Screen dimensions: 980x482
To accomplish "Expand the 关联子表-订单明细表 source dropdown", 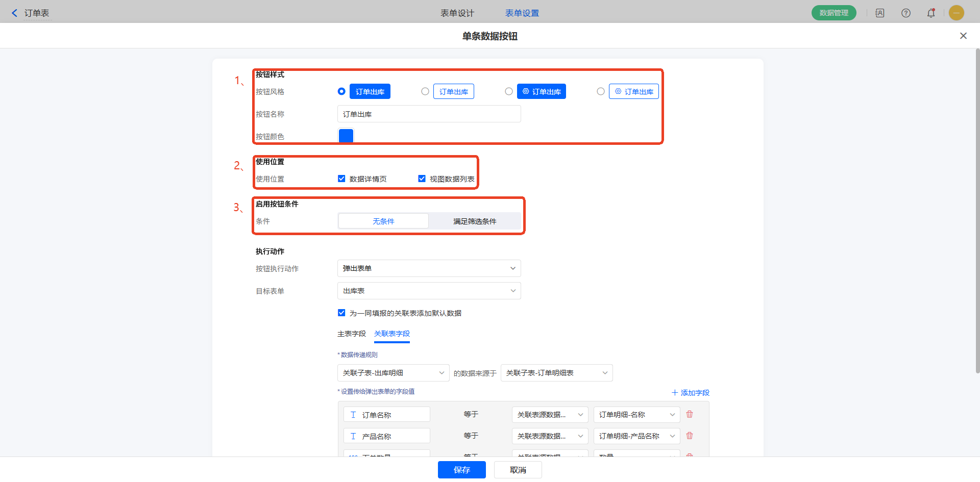I will click(x=557, y=373).
